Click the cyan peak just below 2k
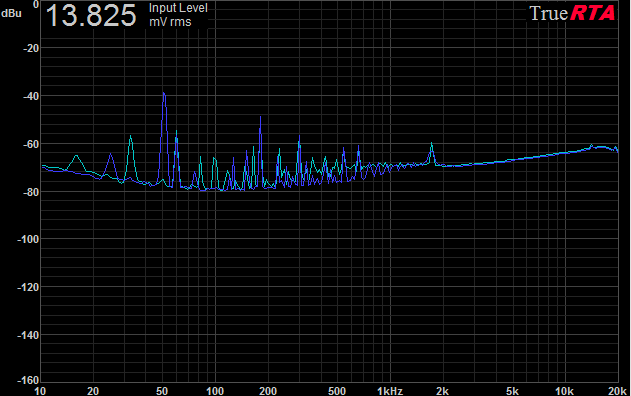 click(x=431, y=144)
